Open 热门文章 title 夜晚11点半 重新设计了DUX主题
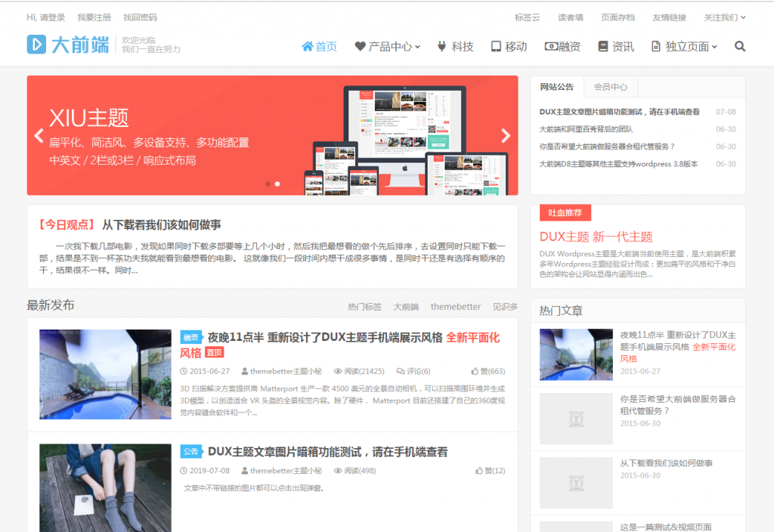This screenshot has width=774, height=532. [678, 346]
